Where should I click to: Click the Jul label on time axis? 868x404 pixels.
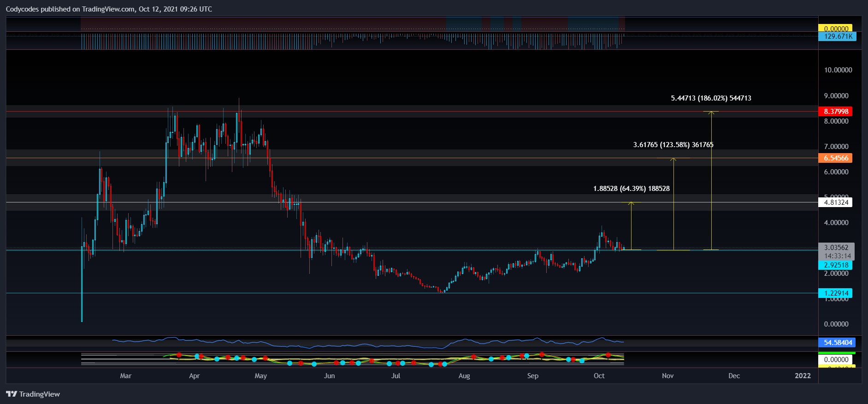(x=396, y=376)
